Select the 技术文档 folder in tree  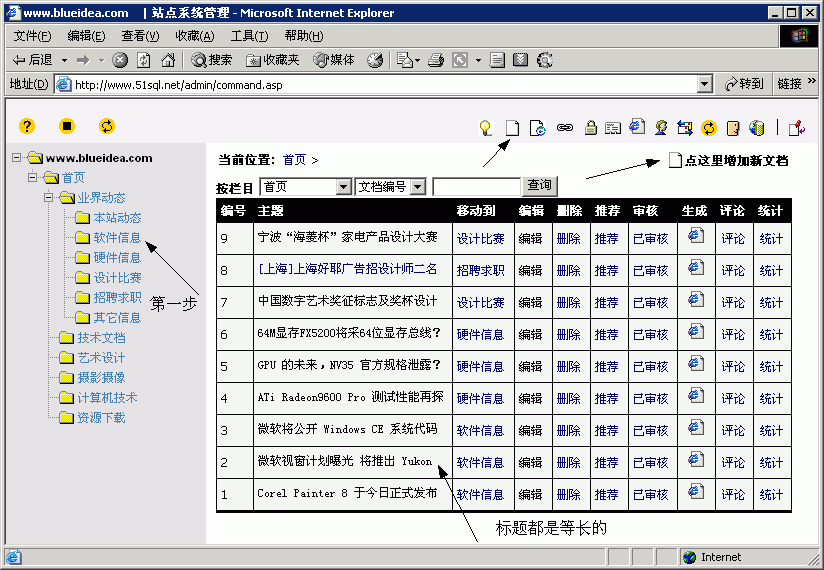point(101,337)
